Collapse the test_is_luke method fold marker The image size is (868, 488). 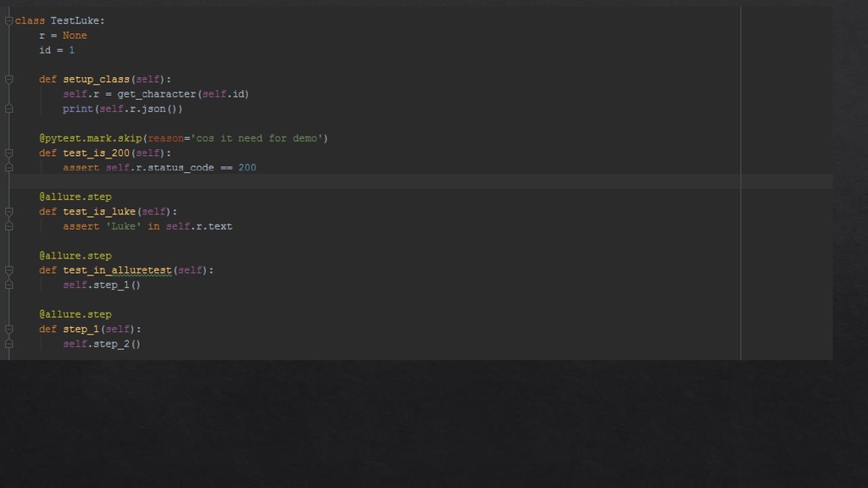[8, 212]
